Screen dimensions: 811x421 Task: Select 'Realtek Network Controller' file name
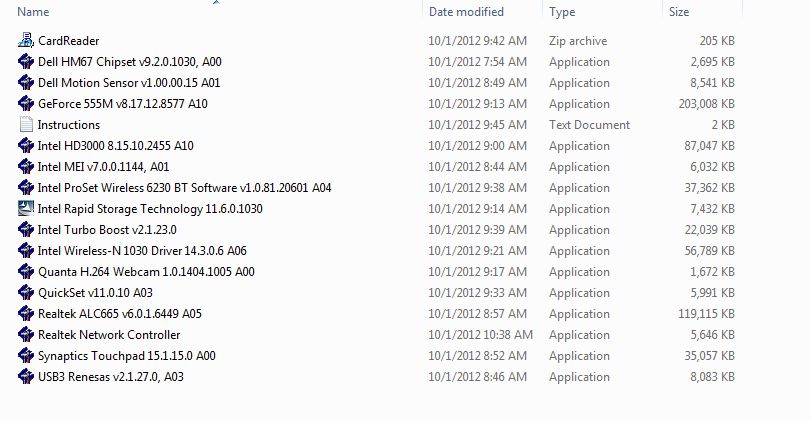pos(109,335)
